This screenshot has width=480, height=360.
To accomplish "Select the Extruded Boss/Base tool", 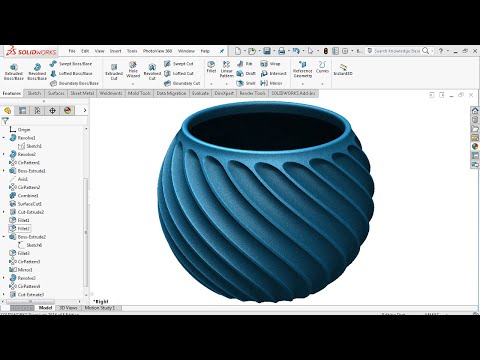I will [x=14, y=72].
